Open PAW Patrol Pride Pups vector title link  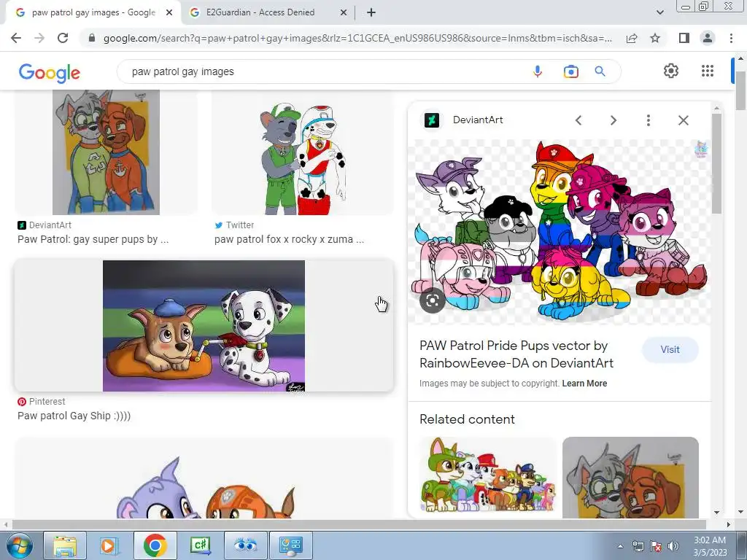516,354
